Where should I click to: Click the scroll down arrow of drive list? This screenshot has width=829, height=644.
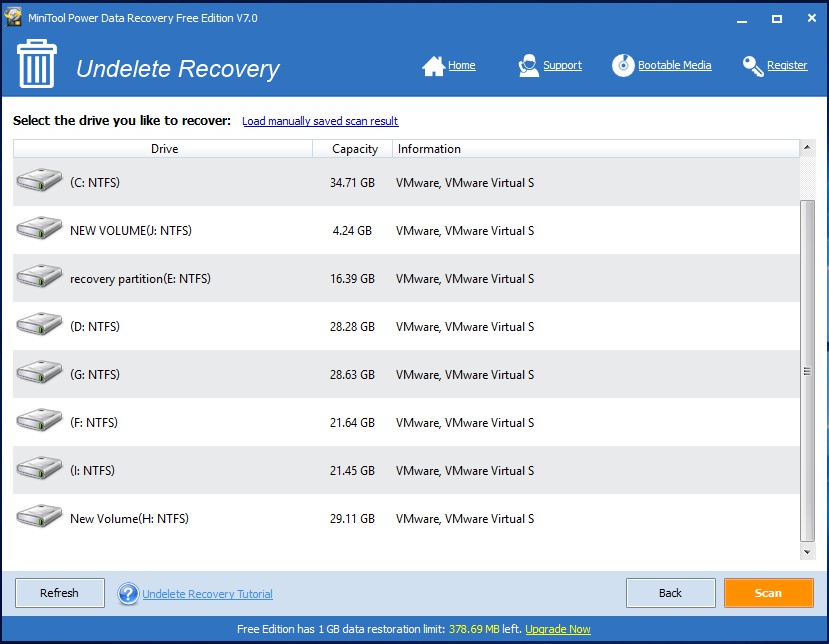point(807,552)
